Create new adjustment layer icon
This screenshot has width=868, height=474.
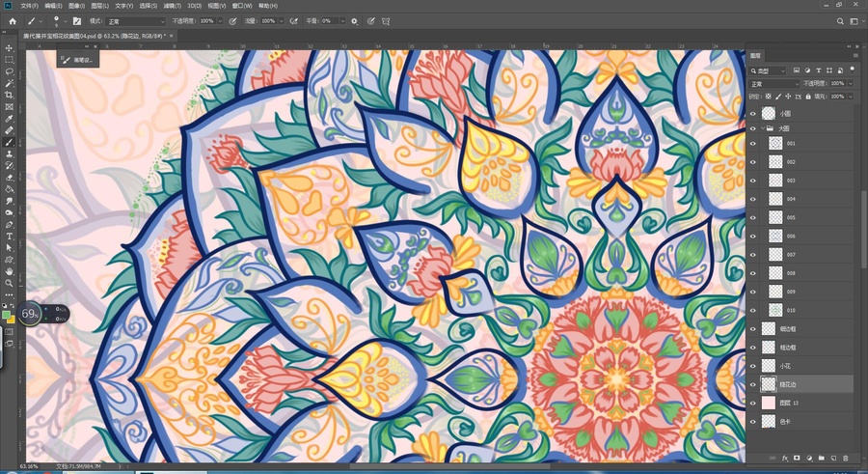809,458
